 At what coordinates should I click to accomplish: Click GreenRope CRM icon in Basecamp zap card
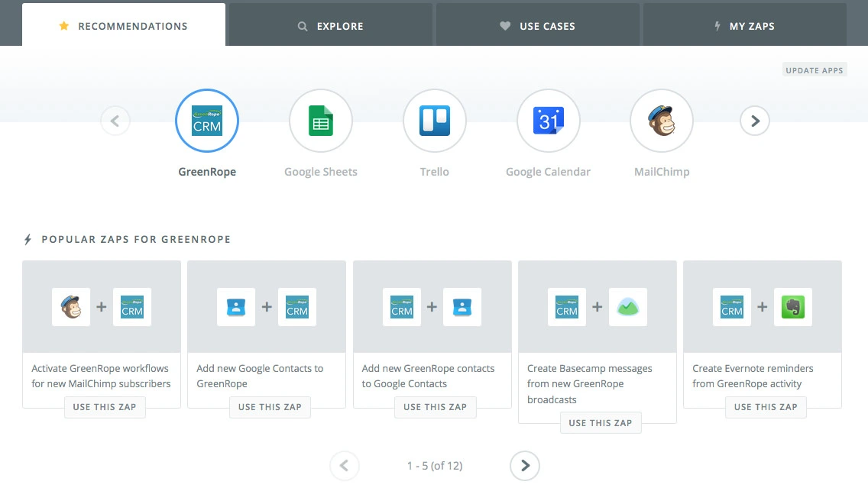[567, 307]
